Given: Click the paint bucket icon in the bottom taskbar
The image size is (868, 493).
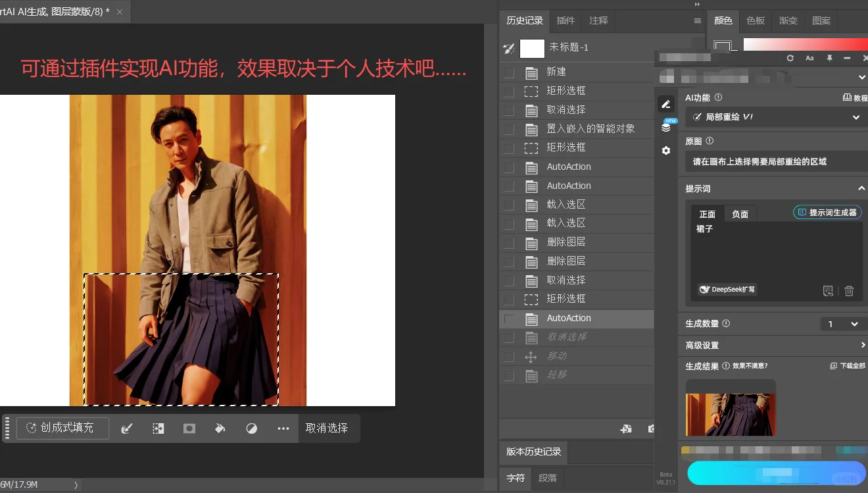Looking at the screenshot, I should pyautogui.click(x=220, y=428).
